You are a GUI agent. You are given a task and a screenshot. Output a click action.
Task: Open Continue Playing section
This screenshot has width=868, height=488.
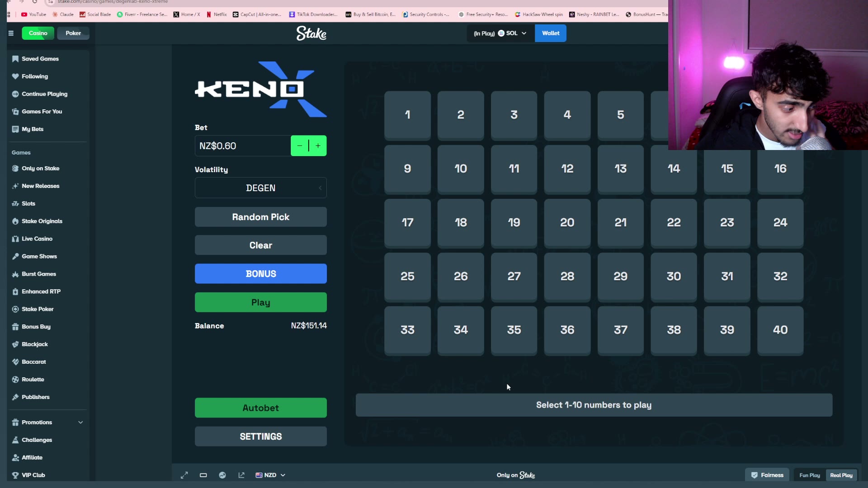pos(44,94)
